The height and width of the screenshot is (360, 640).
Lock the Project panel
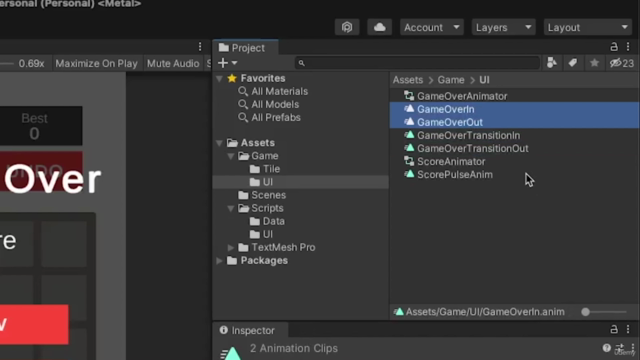(x=613, y=47)
